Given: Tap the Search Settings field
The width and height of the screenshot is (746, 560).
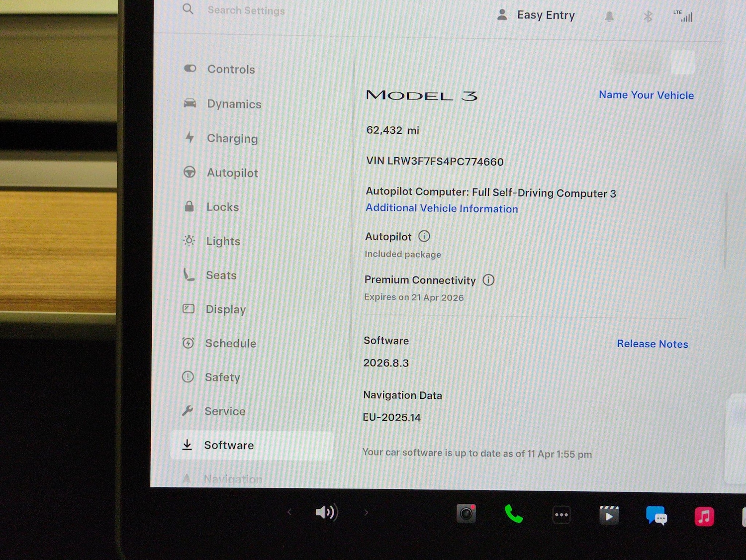Looking at the screenshot, I should pos(246,10).
